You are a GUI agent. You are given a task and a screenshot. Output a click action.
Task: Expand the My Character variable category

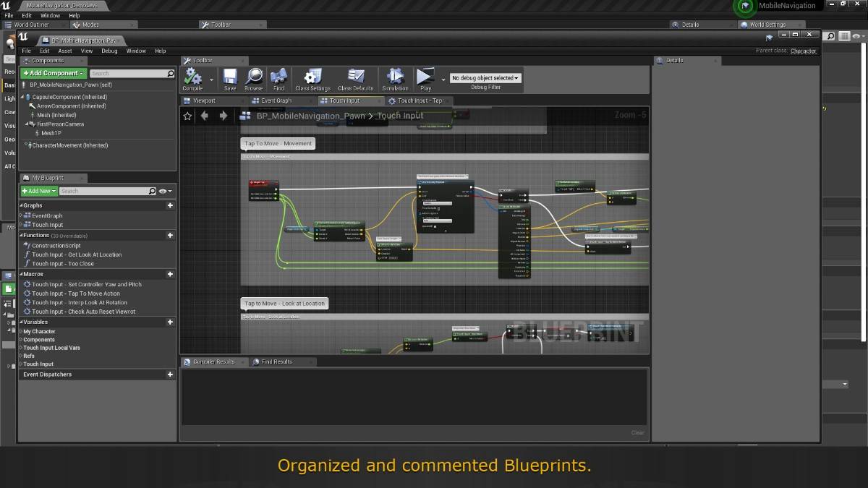(21, 332)
